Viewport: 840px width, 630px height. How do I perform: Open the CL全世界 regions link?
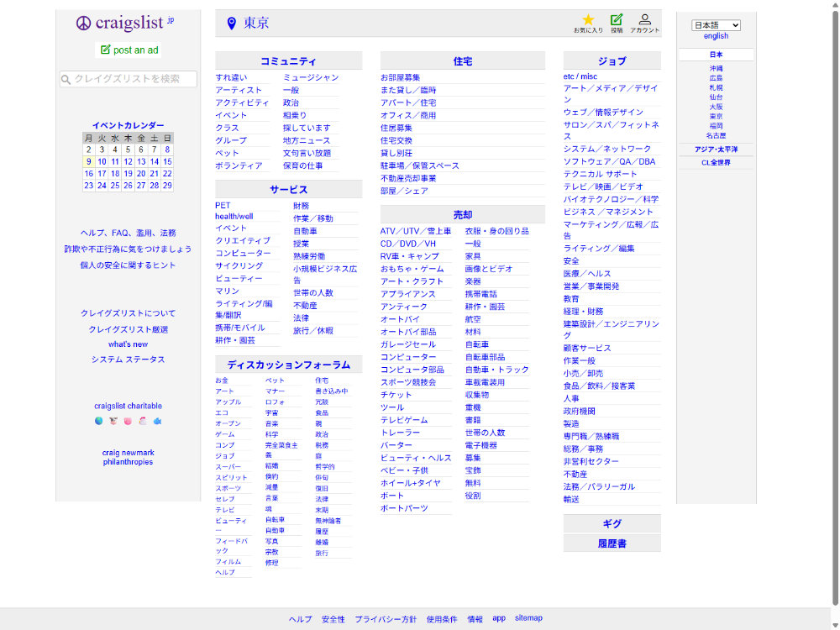(716, 161)
